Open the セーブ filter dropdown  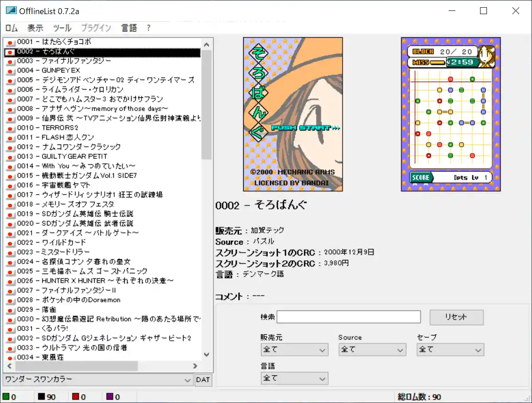point(450,350)
